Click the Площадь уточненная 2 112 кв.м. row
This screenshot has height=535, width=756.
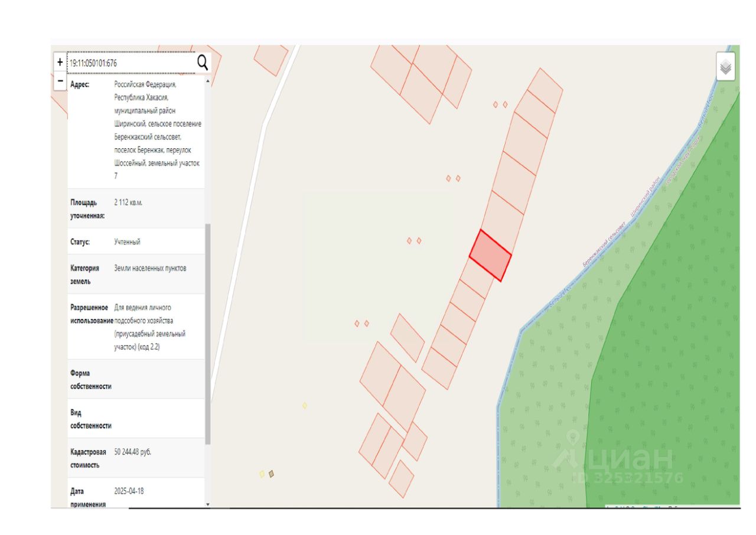click(x=136, y=208)
